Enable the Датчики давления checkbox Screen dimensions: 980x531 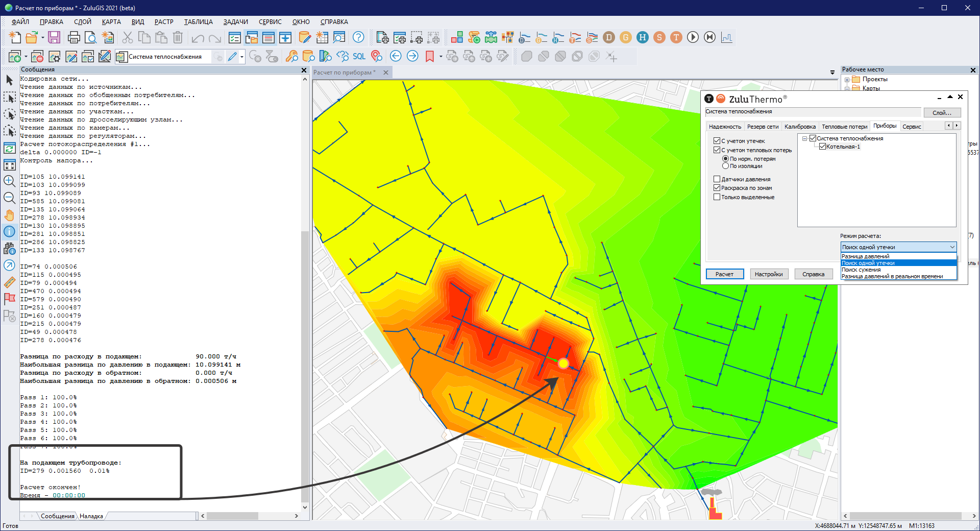click(717, 179)
